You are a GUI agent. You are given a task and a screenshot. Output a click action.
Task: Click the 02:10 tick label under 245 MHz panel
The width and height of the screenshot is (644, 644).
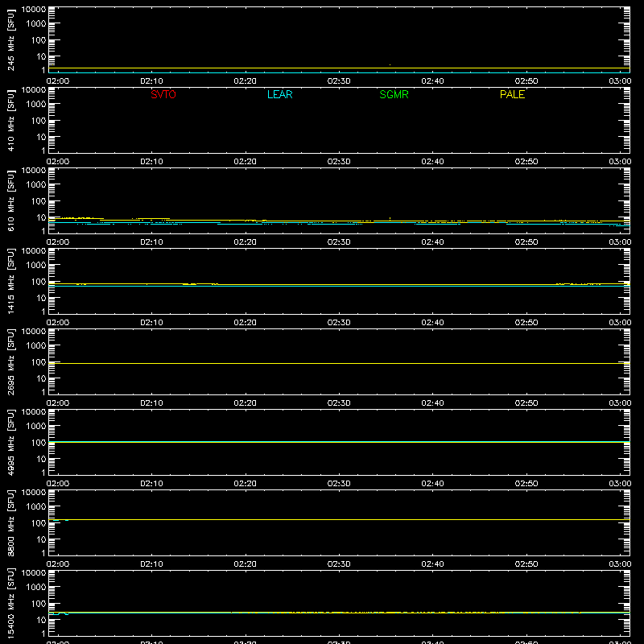(151, 81)
